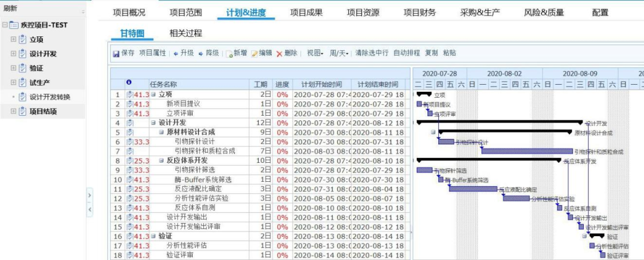Expand the 试生产 node in project tree

13,82
